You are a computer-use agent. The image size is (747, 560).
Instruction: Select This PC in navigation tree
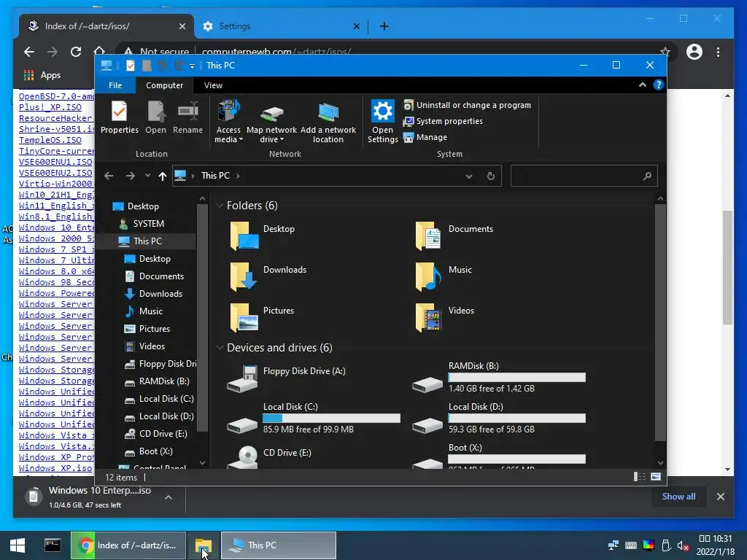[x=147, y=241]
